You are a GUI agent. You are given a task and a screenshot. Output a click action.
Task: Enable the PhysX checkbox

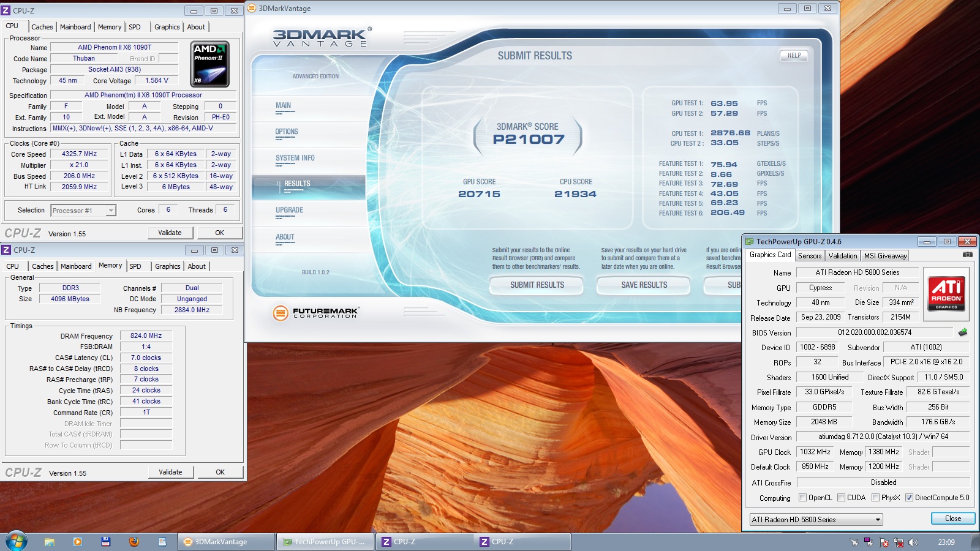[876, 498]
